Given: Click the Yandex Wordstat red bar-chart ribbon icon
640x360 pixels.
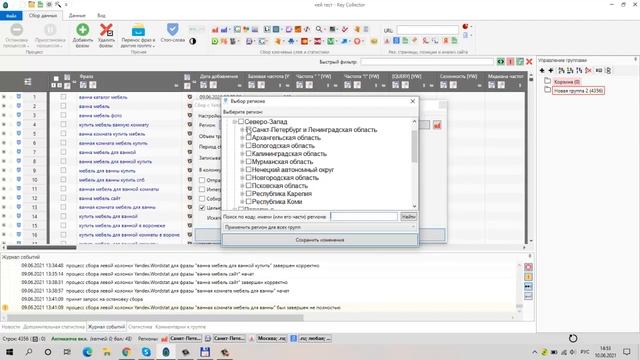Looking at the screenshot, I should tap(215, 29).
